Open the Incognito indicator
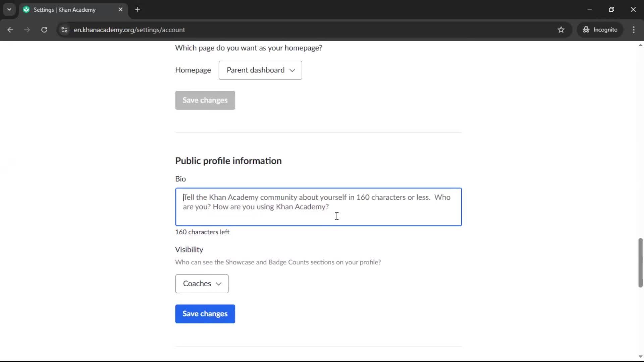644x362 pixels. point(600,30)
